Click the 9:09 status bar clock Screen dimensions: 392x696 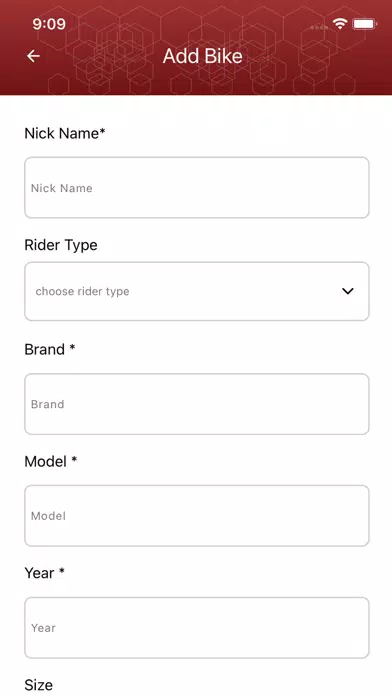pos(49,24)
